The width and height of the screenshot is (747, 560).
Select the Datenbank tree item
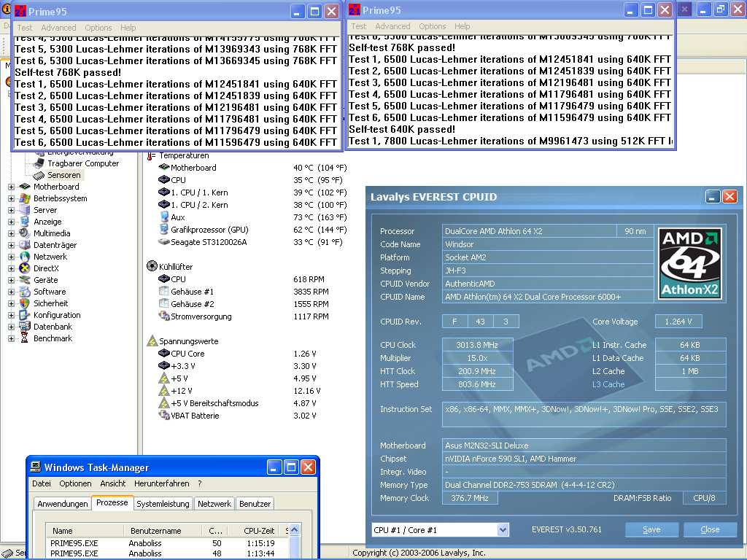(x=53, y=327)
